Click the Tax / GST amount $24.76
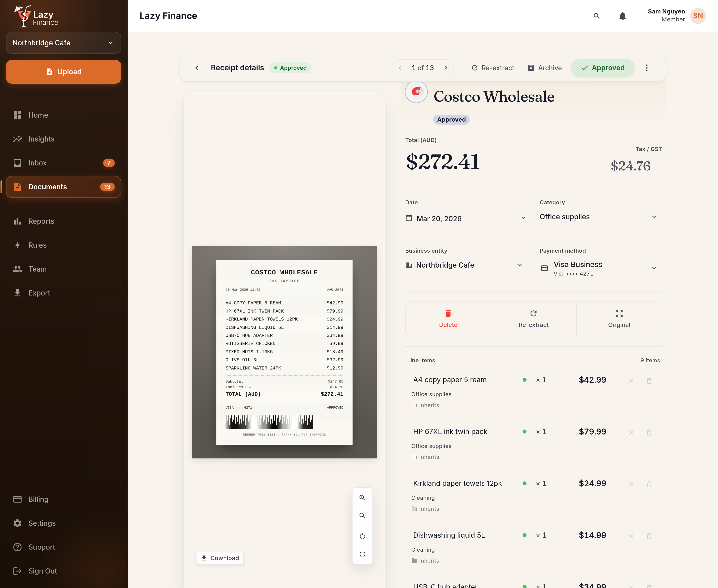 pyautogui.click(x=630, y=166)
